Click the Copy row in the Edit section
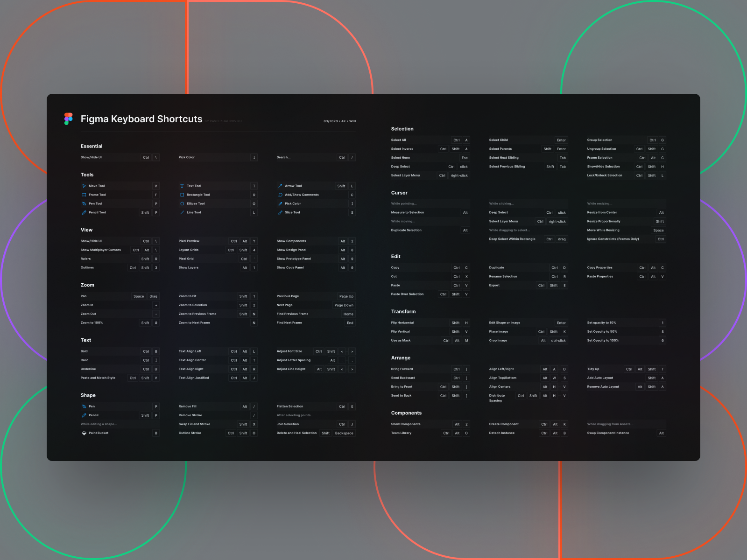 430,267
